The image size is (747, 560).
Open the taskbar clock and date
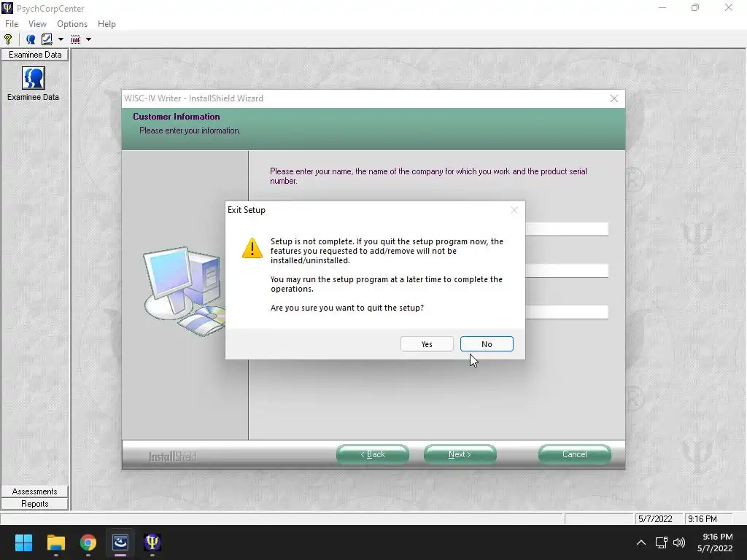[715, 542]
